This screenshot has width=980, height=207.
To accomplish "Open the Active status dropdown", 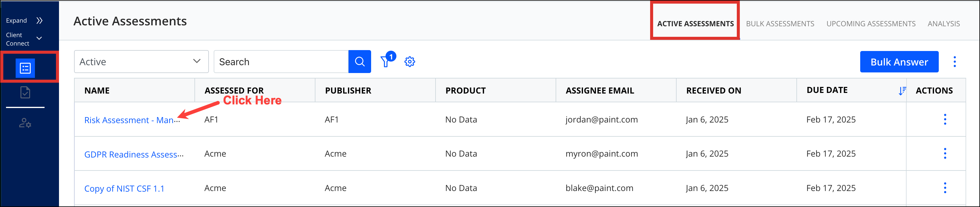I will tap(141, 62).
